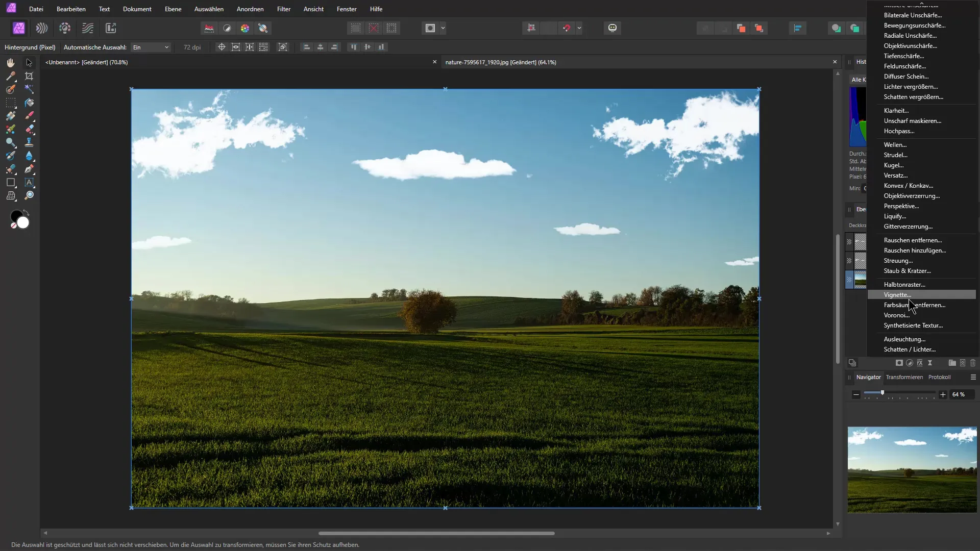Toggle visibility dots of Hintergrund layer

coord(849,280)
